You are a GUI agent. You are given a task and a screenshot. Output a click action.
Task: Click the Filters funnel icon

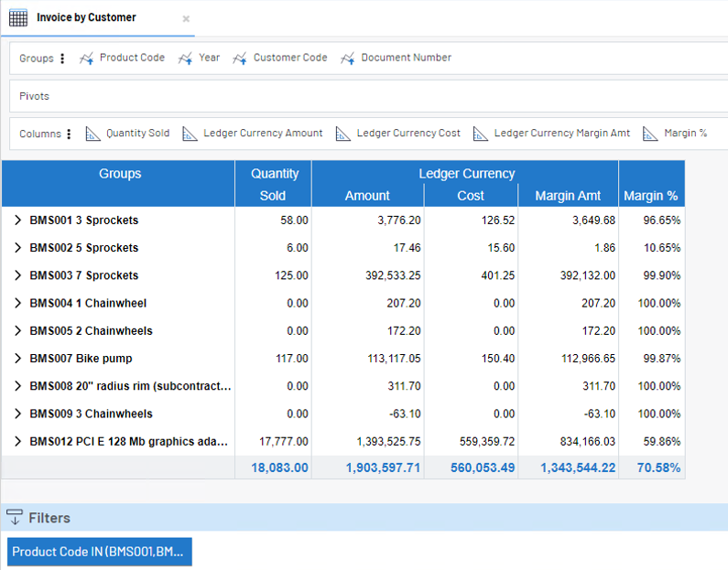coord(15,518)
